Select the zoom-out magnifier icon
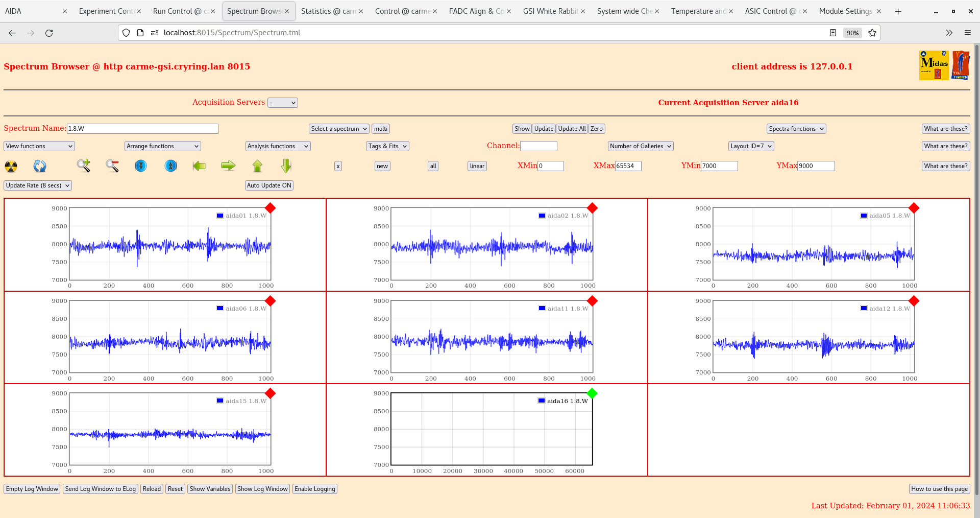This screenshot has height=518, width=980. tap(112, 166)
